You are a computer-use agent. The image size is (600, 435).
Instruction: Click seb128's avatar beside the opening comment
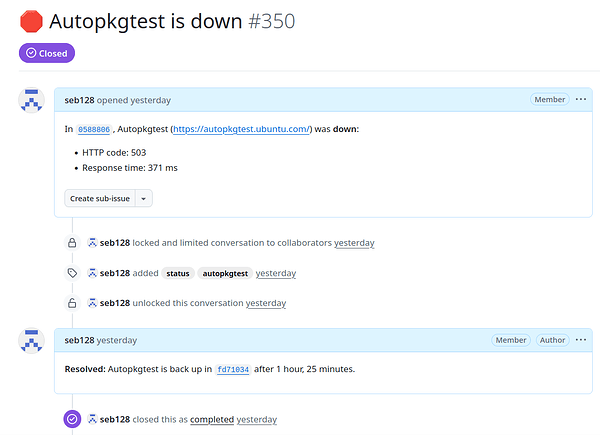32,100
